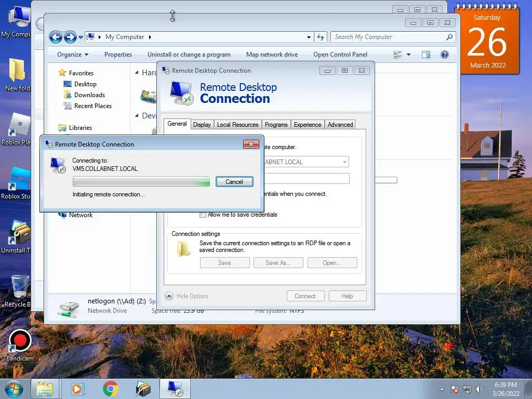532x399 pixels.
Task: Switch to the Programs tab
Action: pyautogui.click(x=276, y=125)
